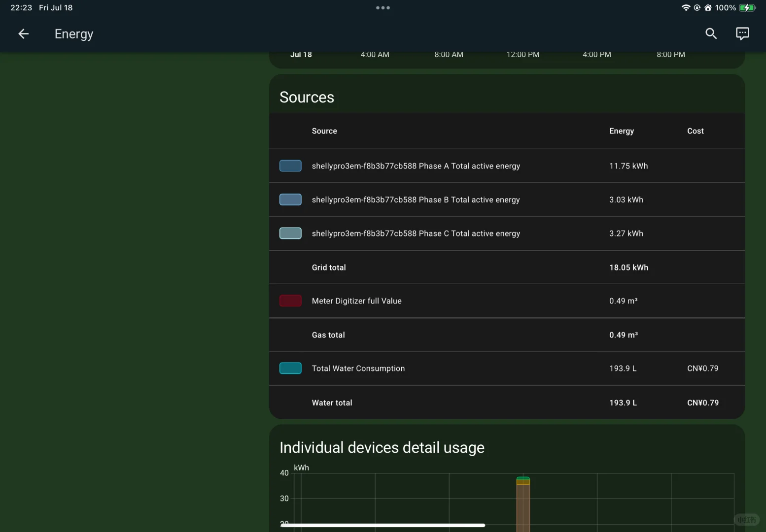Click the Individual devices detail usage heading
The image size is (766, 532).
coord(382,448)
